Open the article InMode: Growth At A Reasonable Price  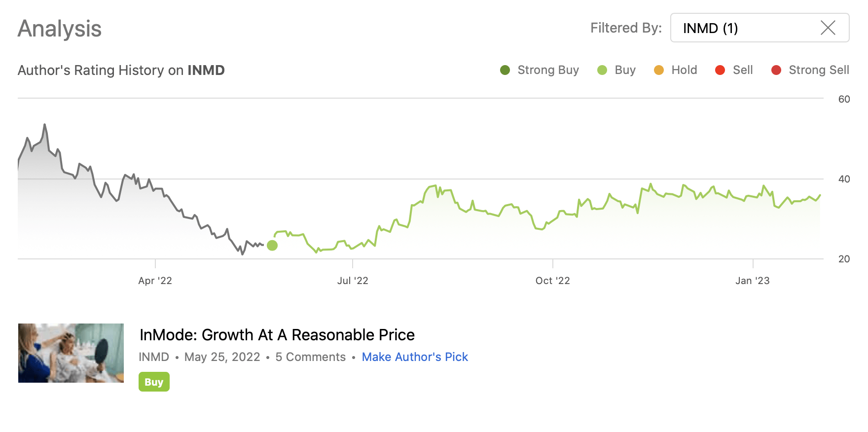277,334
